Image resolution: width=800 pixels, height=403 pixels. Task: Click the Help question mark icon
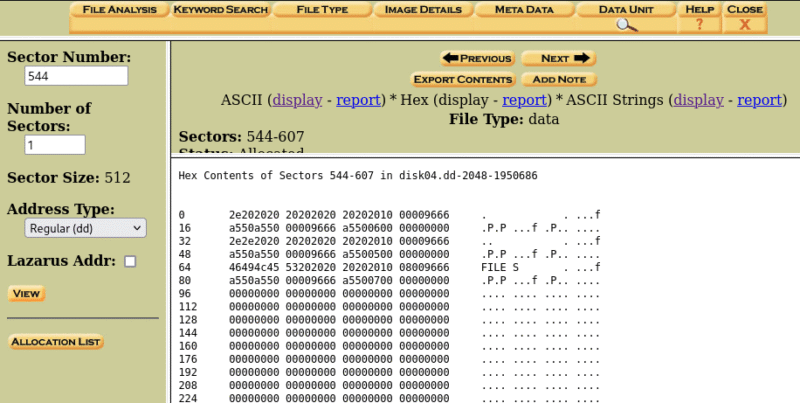coord(699,24)
